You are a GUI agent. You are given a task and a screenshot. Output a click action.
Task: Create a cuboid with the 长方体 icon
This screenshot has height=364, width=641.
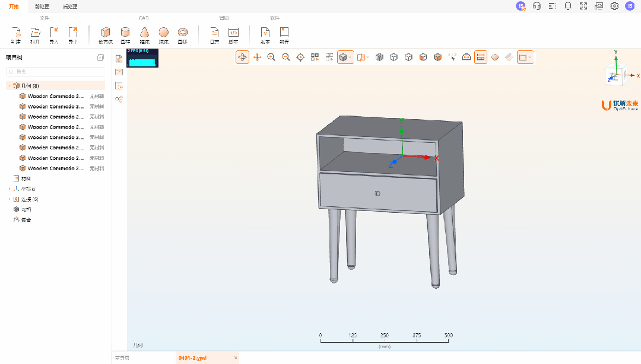[x=106, y=32]
